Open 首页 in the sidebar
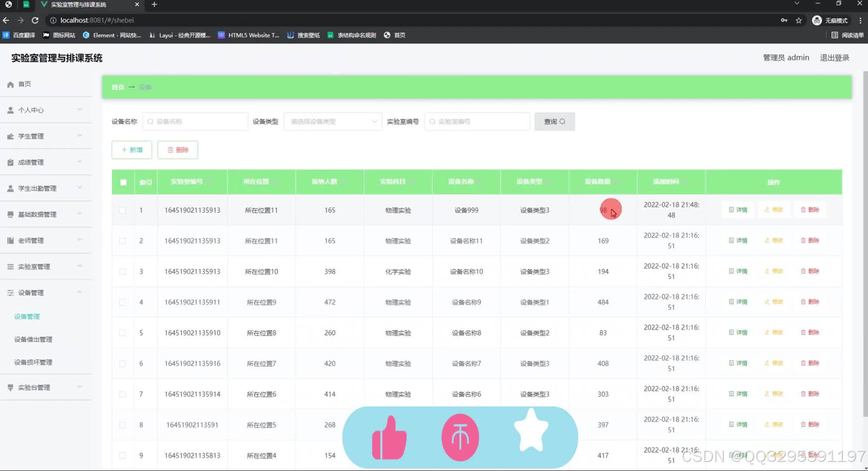This screenshot has height=471, width=868. pyautogui.click(x=24, y=84)
